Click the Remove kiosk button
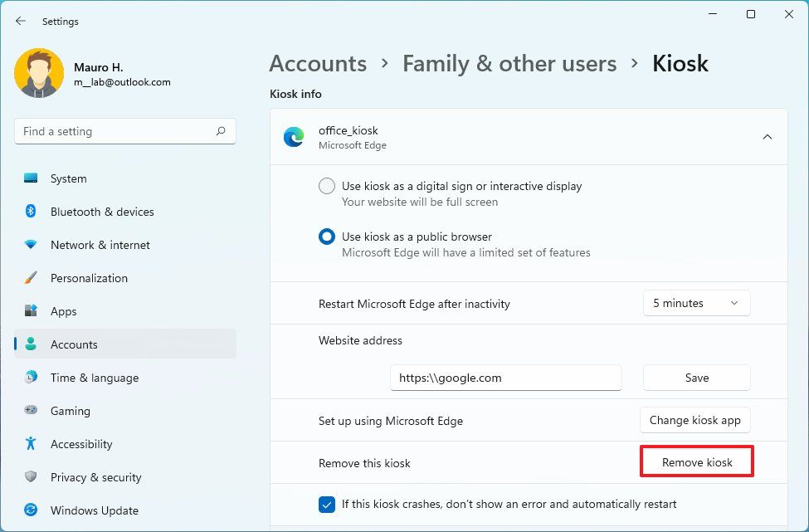 [x=696, y=461]
